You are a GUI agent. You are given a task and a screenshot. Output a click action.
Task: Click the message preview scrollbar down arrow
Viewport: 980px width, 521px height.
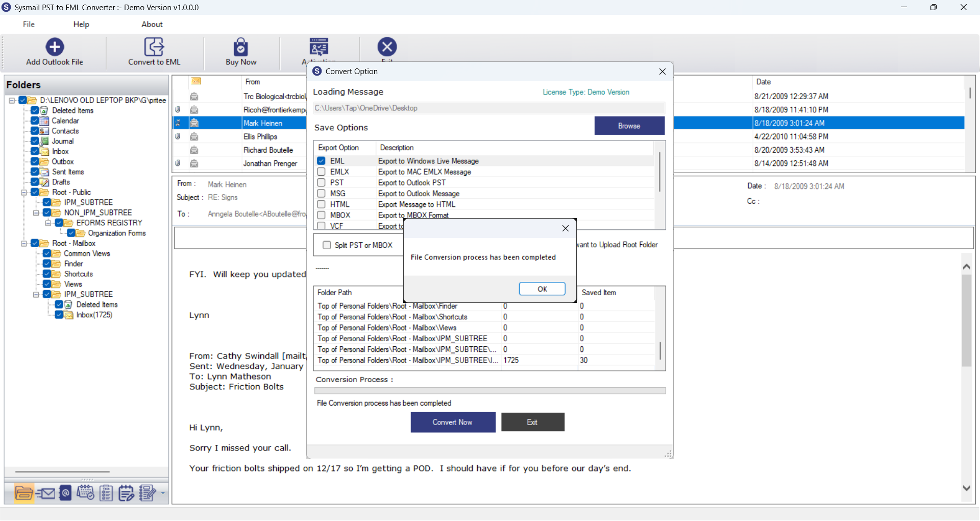tap(967, 488)
